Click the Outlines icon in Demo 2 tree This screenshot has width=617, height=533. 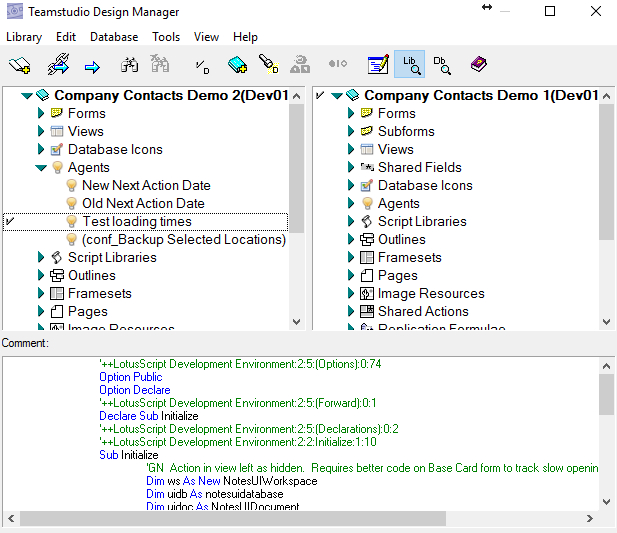pyautogui.click(x=57, y=275)
